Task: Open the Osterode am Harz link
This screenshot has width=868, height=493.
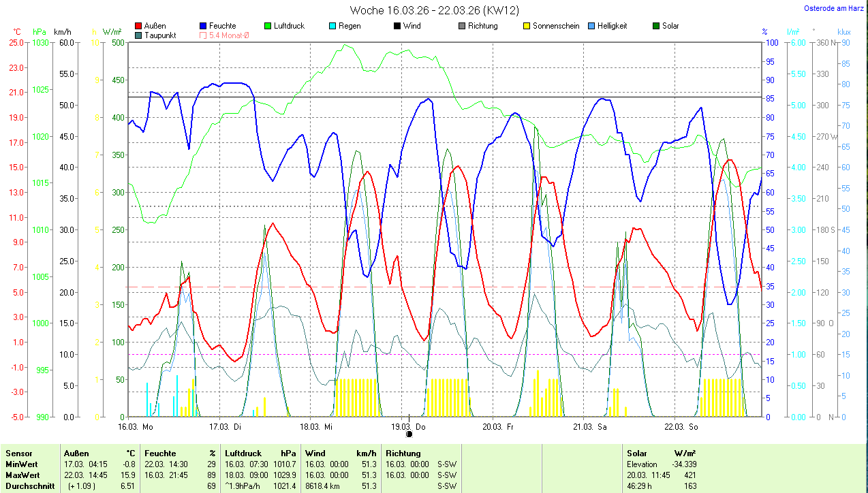Action: click(833, 8)
